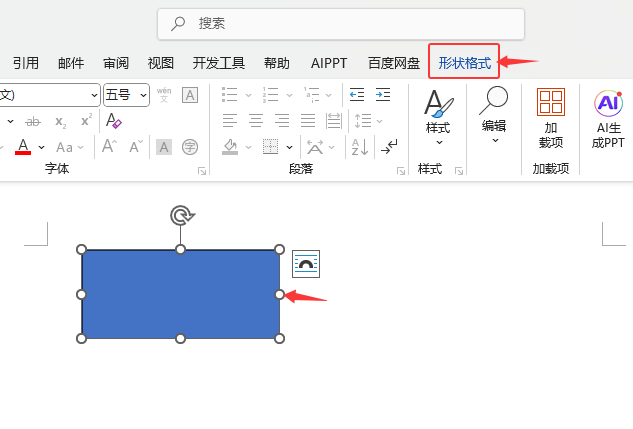633x429 pixels.
Task: Select the blue rectangle shape
Action: 180,294
